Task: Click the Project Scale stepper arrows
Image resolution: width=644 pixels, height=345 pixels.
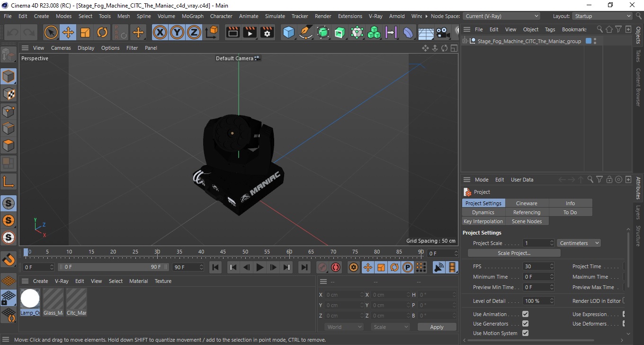Action: 551,243
